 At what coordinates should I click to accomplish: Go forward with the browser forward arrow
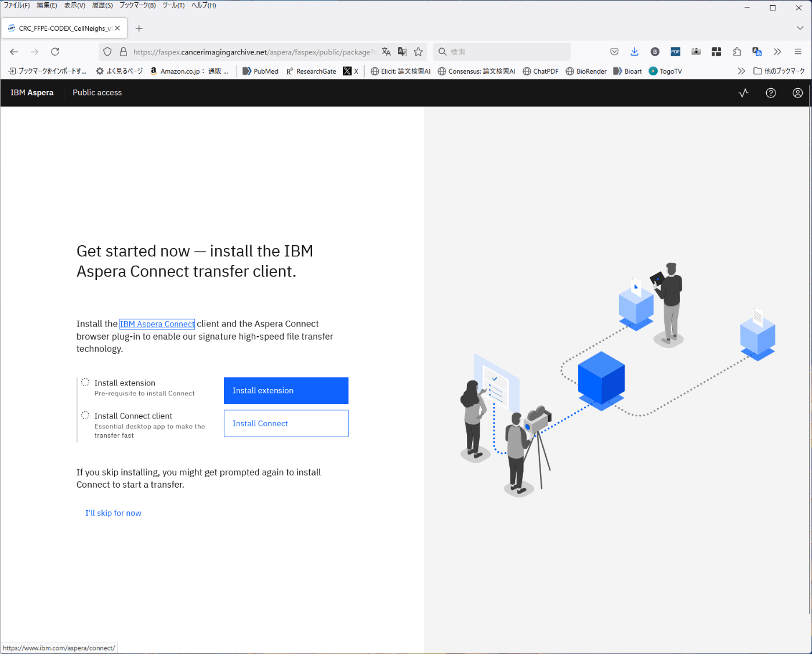coord(35,52)
